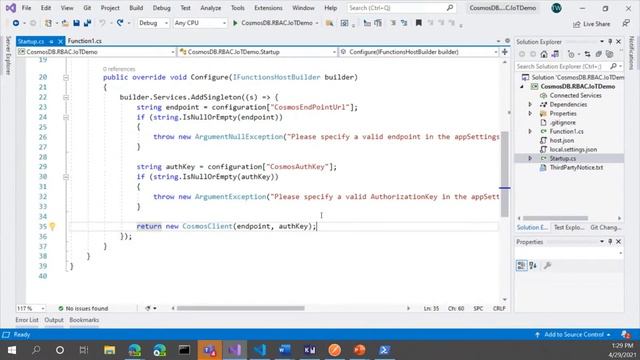
Task: Open the Debug configuration dropdown
Action: [x=153, y=23]
